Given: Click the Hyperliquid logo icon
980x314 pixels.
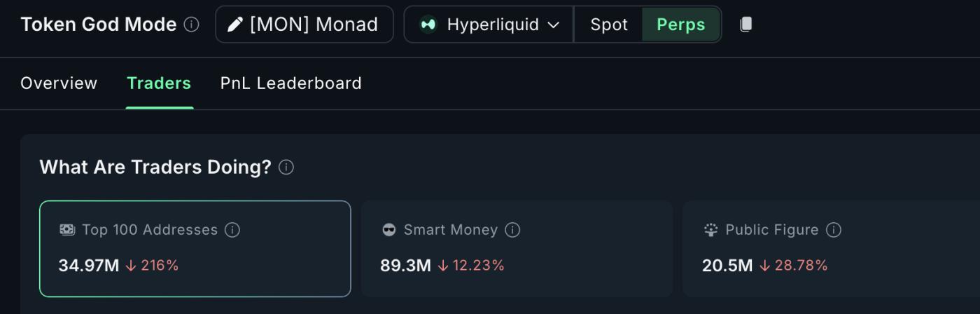Looking at the screenshot, I should (x=428, y=25).
